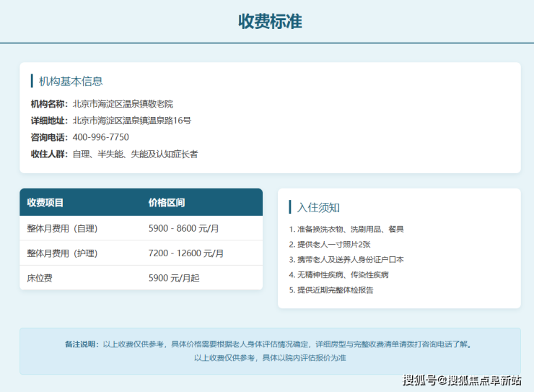
Task: Click the price 5900 元/月起
Action: point(174,278)
